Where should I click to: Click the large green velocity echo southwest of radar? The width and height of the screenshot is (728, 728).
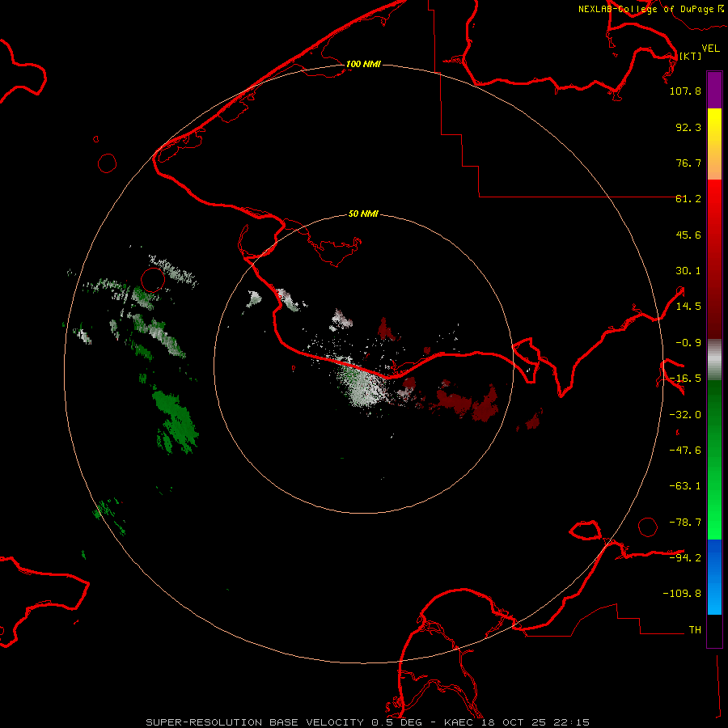(x=176, y=421)
